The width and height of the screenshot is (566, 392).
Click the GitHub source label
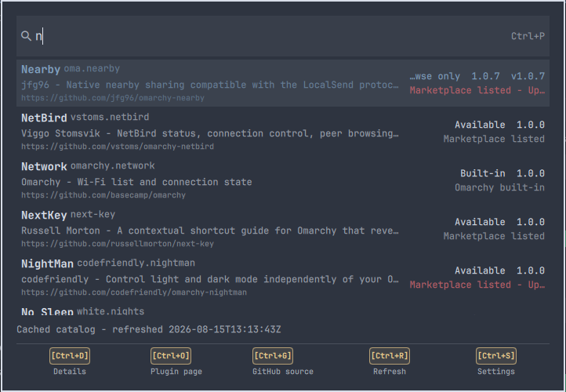coord(283,372)
